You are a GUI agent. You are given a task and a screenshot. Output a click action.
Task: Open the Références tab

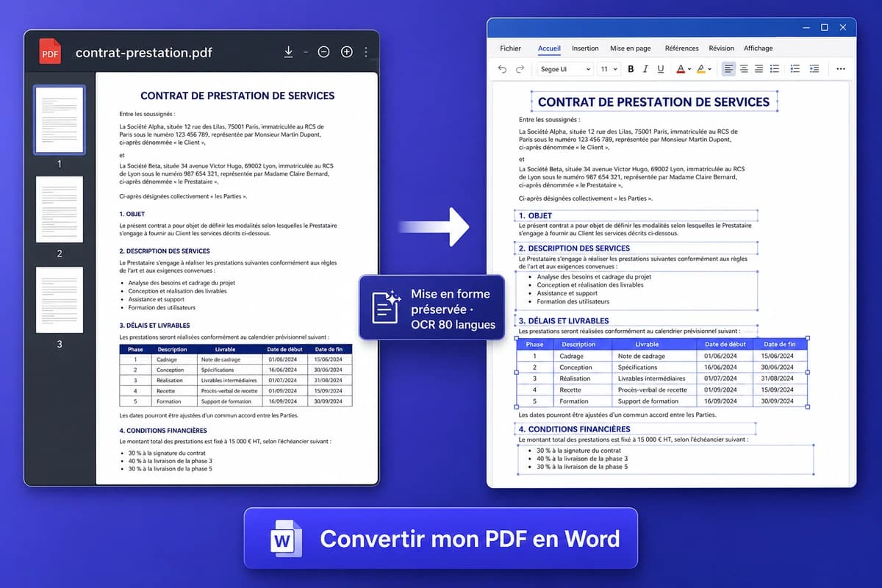(x=681, y=49)
